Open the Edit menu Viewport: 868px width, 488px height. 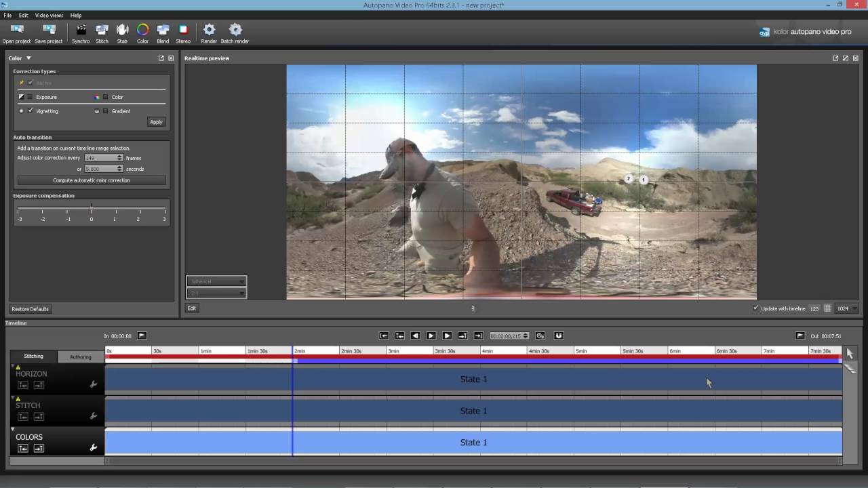coord(24,15)
